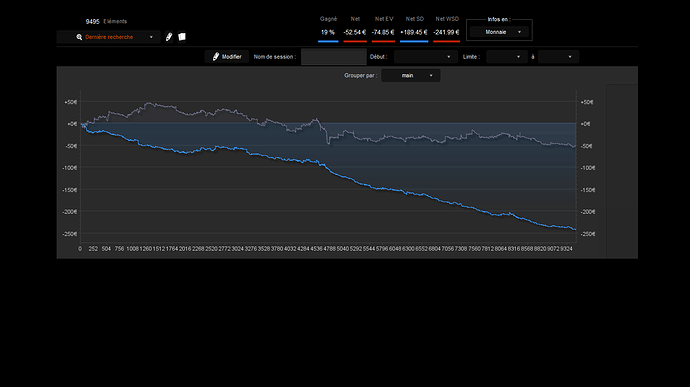Viewport: 690px width, 387px height.
Task: Click the blue color bar under Net SD
Action: click(x=414, y=41)
